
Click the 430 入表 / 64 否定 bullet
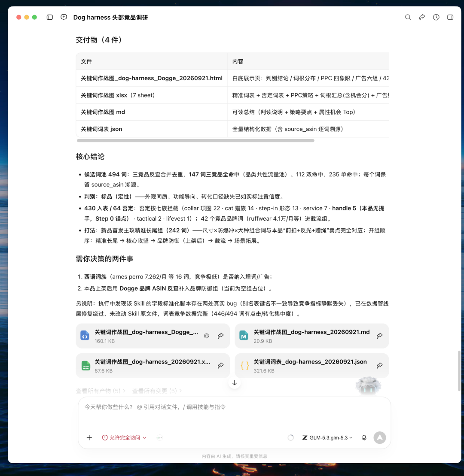click(234, 213)
